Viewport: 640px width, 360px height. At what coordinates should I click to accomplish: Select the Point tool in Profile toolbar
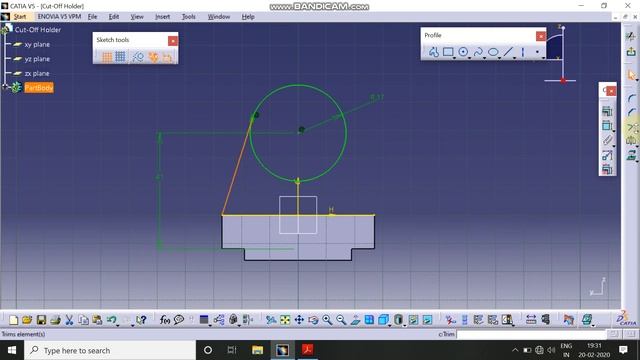(x=537, y=52)
